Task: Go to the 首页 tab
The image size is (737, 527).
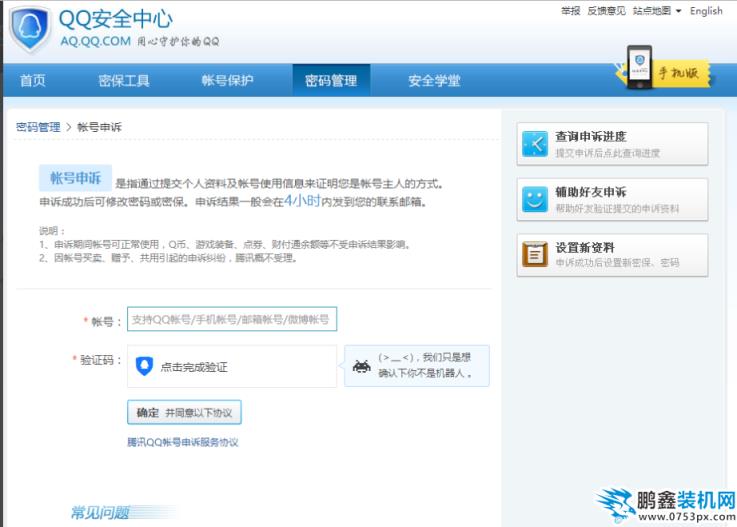Action: (33, 80)
